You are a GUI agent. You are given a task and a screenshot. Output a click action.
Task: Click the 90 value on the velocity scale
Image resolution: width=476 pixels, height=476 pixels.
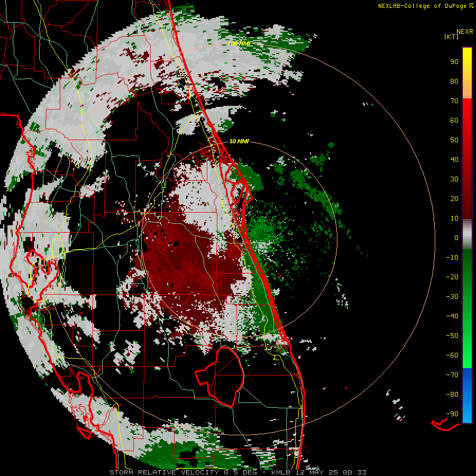pyautogui.click(x=454, y=62)
